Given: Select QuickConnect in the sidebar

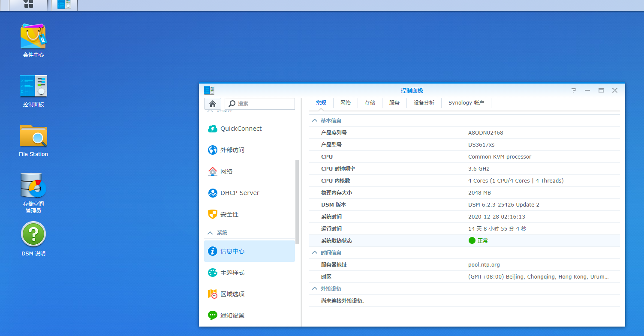Looking at the screenshot, I should click(x=250, y=129).
